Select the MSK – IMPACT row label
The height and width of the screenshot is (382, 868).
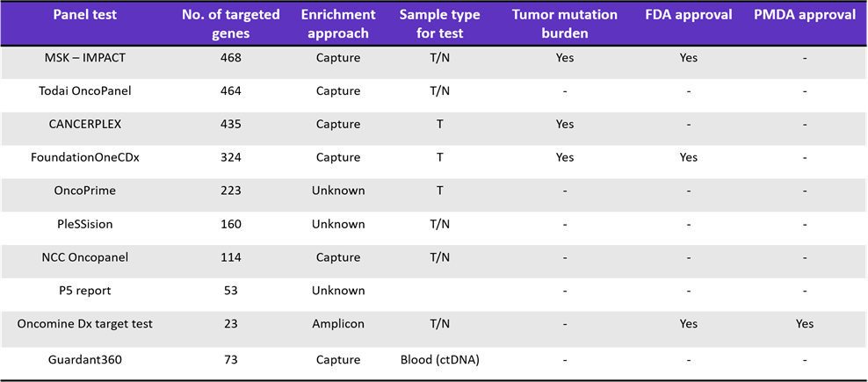click(x=85, y=58)
